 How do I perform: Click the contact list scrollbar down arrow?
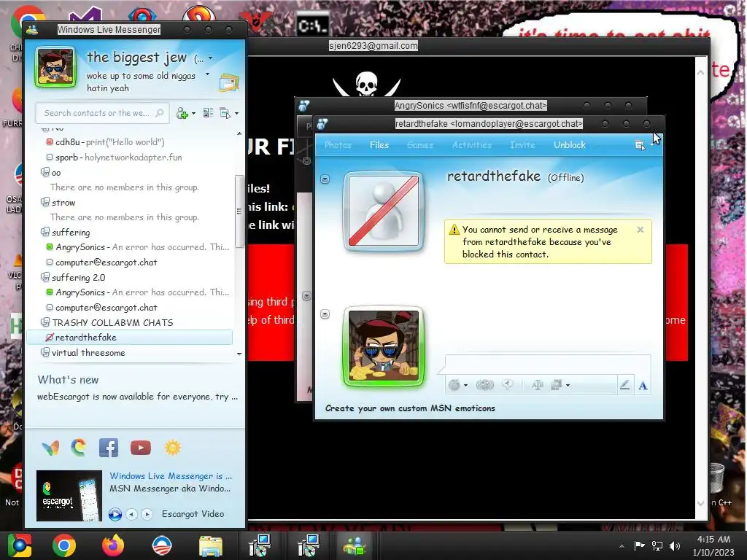tap(239, 354)
